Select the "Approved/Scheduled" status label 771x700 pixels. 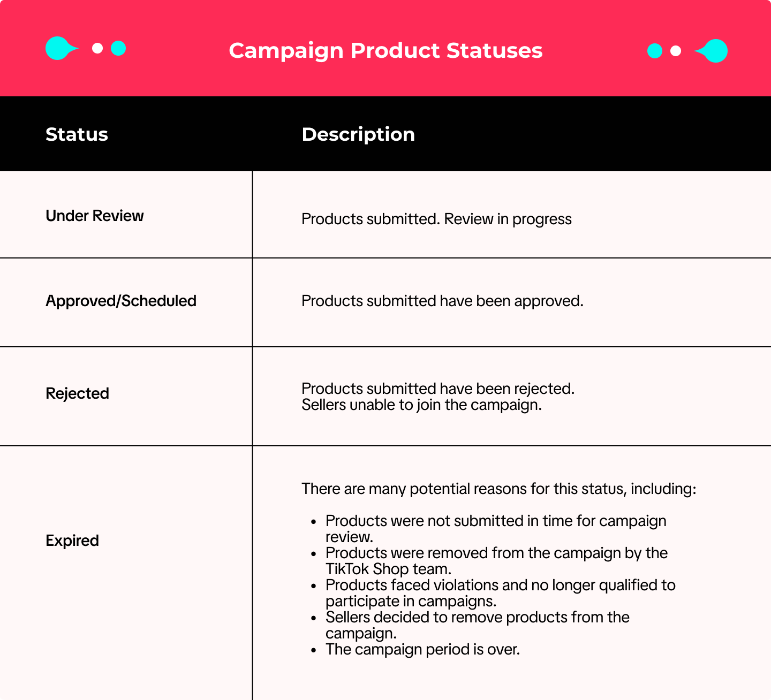click(121, 301)
